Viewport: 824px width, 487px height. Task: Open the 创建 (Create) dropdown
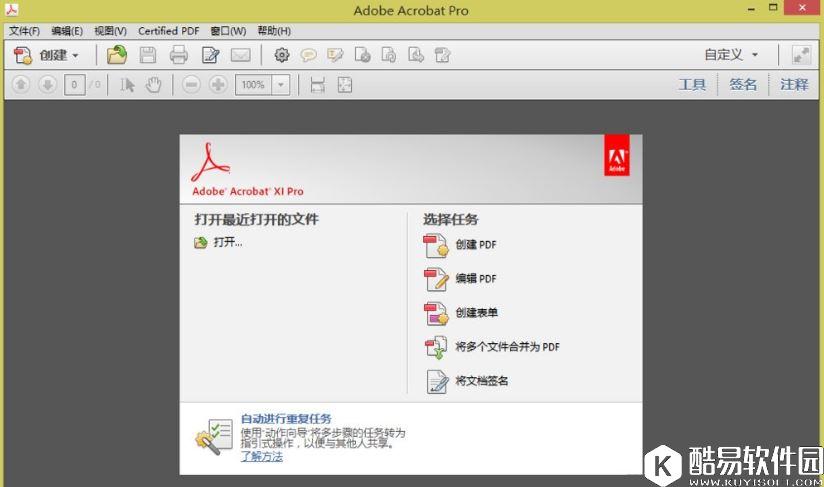46,55
